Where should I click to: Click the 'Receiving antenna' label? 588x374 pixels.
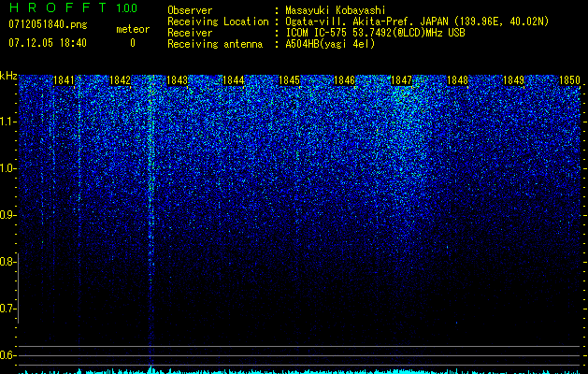coord(215,44)
